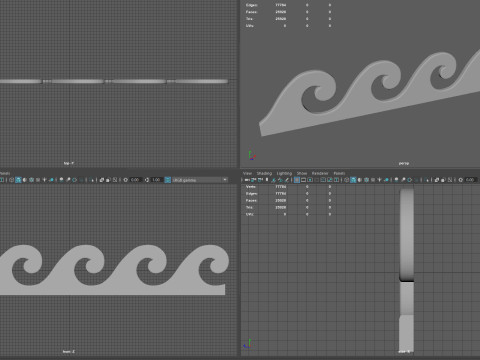The height and width of the screenshot is (360, 480).
Task: Toggle Resolution Gate in side panel toolbar
Action: (x=310, y=180)
